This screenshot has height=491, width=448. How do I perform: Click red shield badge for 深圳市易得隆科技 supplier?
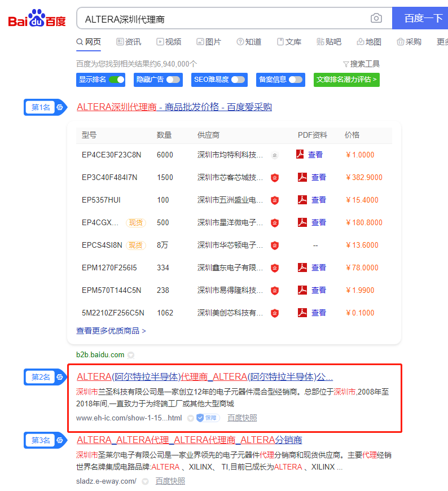click(275, 290)
